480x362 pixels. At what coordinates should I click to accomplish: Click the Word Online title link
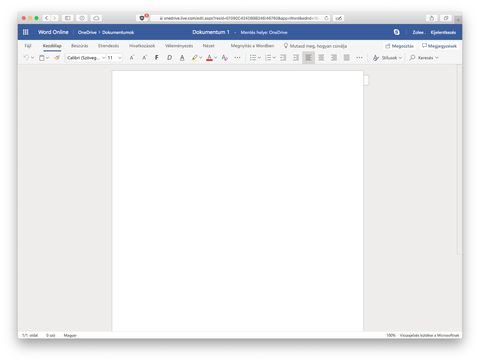tap(53, 32)
